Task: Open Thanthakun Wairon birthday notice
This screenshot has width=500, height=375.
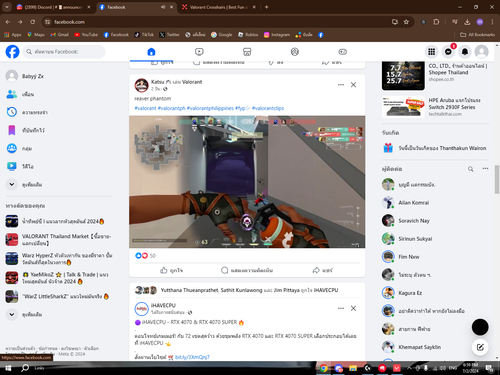Action: tap(435, 148)
